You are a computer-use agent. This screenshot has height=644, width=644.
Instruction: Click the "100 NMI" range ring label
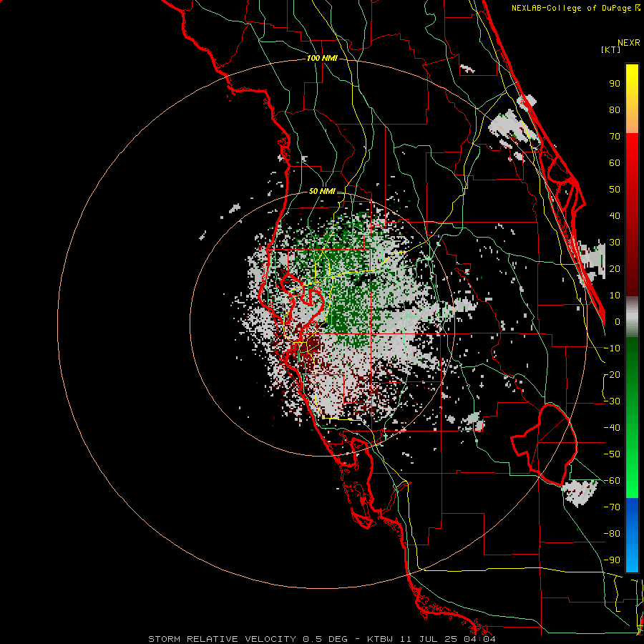(322, 59)
